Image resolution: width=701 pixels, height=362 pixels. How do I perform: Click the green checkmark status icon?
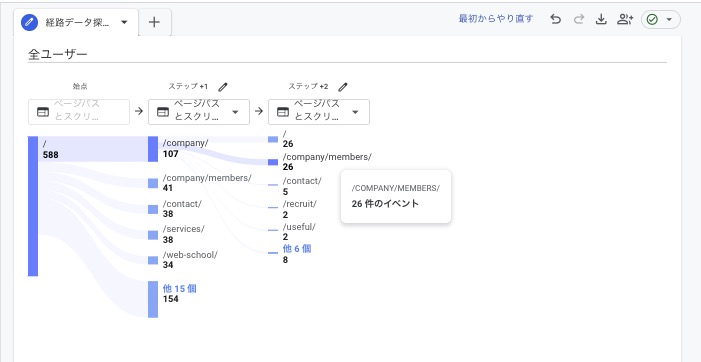pos(652,20)
